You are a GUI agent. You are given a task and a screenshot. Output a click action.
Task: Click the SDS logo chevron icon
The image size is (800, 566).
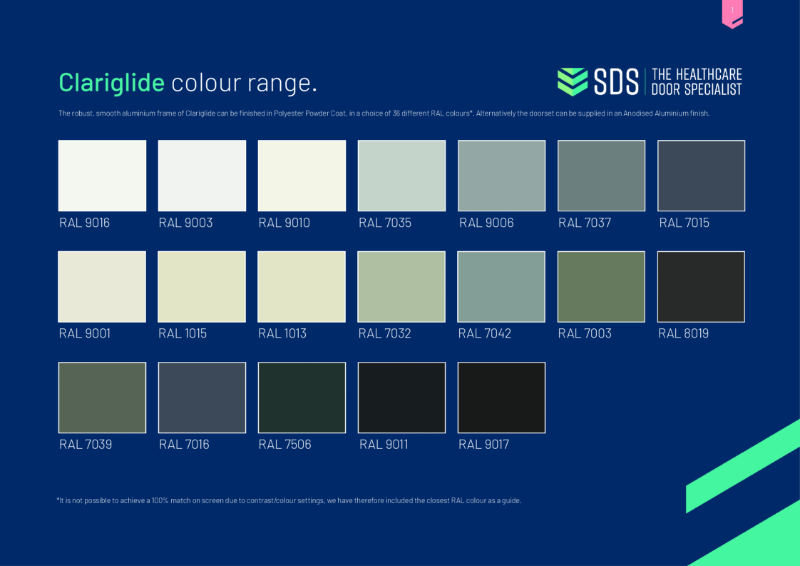point(573,82)
